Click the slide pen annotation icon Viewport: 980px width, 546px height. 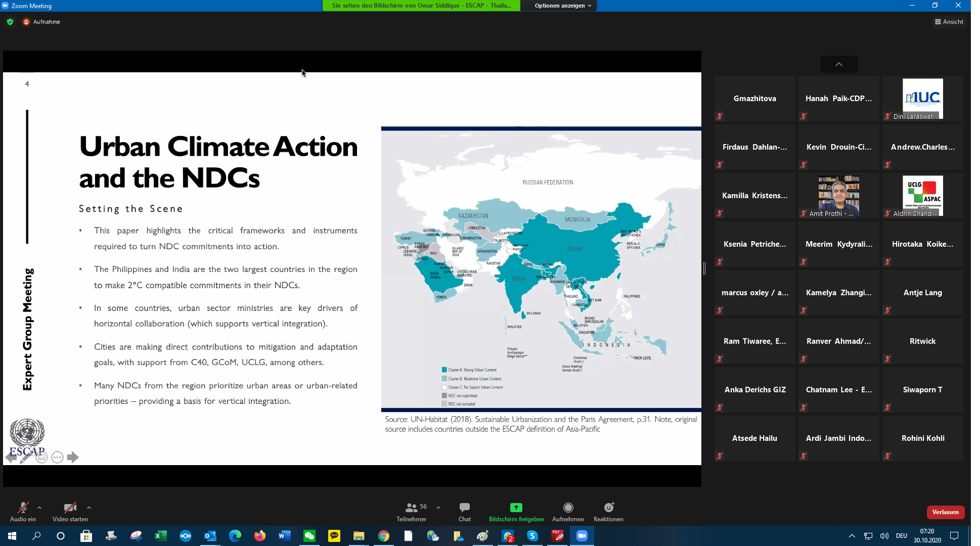point(25,458)
